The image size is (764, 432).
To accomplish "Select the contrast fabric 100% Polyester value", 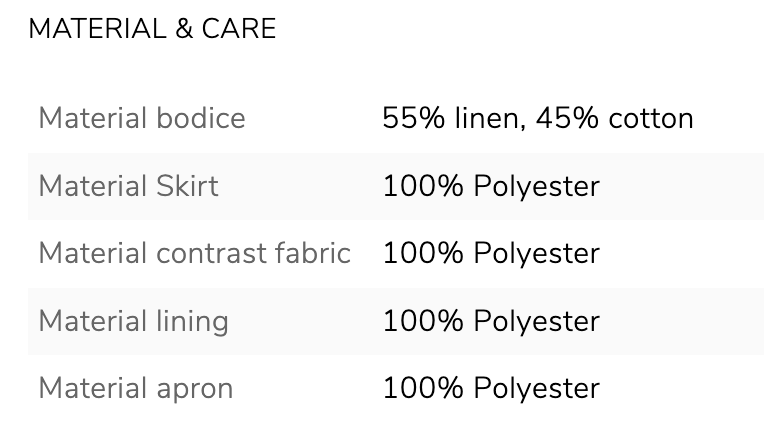I will point(490,253).
